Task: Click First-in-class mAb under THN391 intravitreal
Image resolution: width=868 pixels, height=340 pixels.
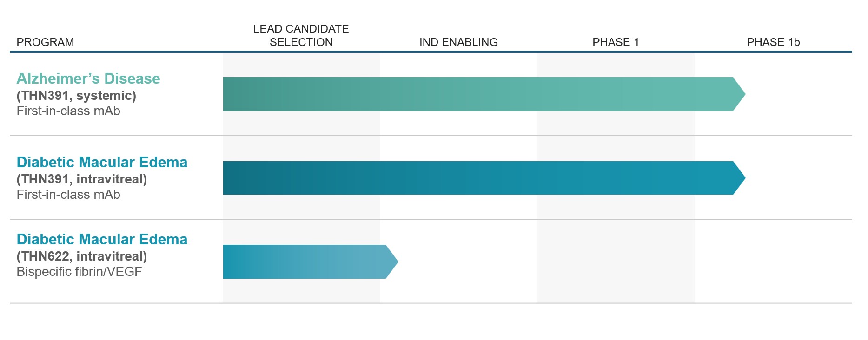Action: (x=68, y=195)
